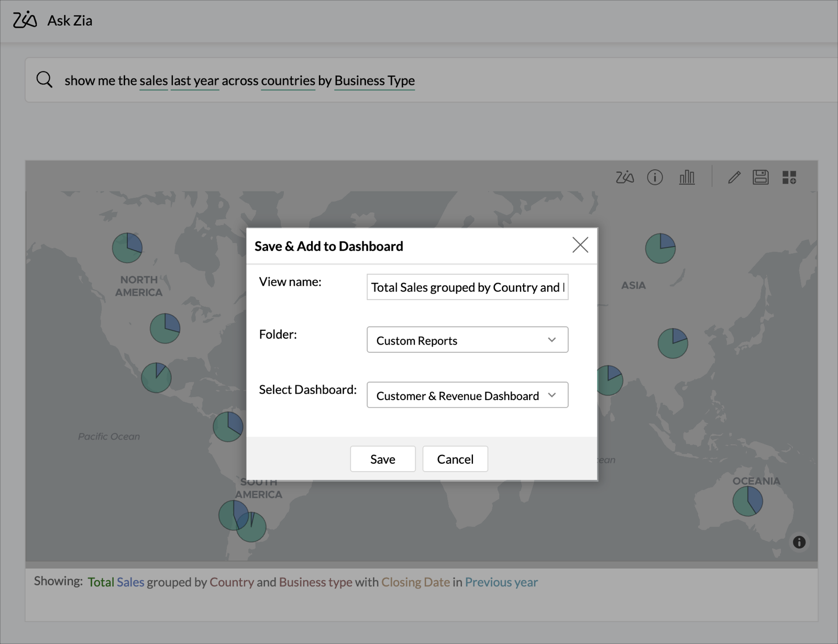Viewport: 838px width, 644px height.
Task: Click pie chart over Australia near OCEANIA
Action: coord(747,501)
